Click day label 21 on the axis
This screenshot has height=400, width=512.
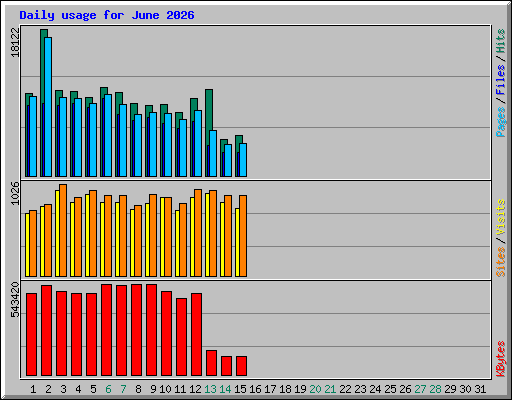[330, 389]
